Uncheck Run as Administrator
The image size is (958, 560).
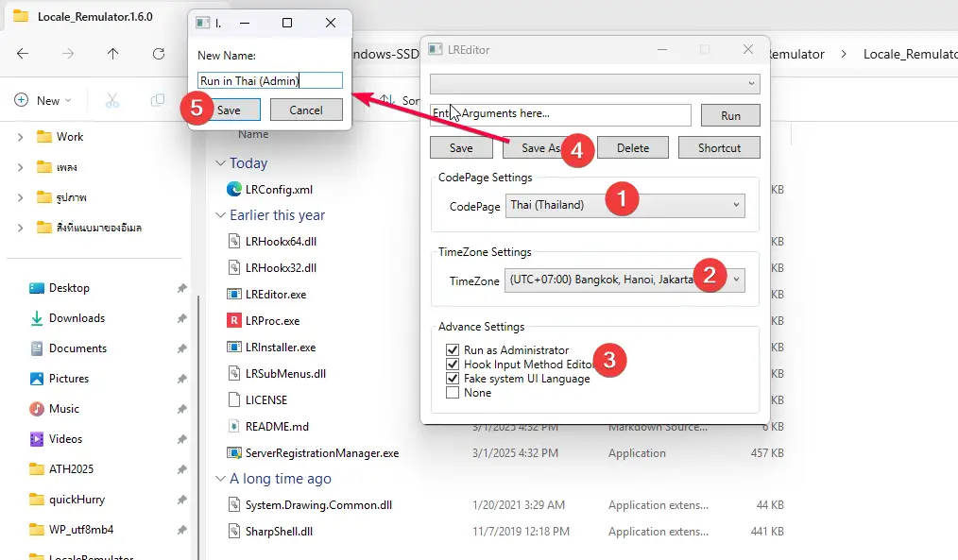coord(453,350)
